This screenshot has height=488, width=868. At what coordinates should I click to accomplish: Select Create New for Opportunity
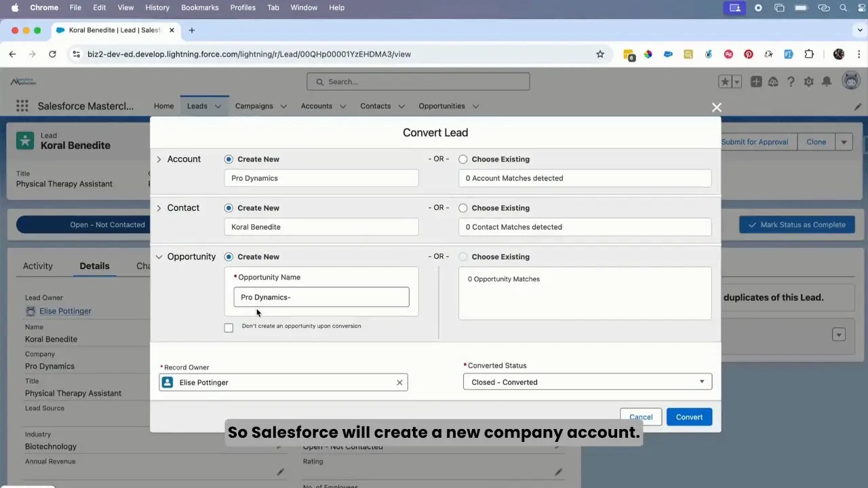[x=229, y=257]
